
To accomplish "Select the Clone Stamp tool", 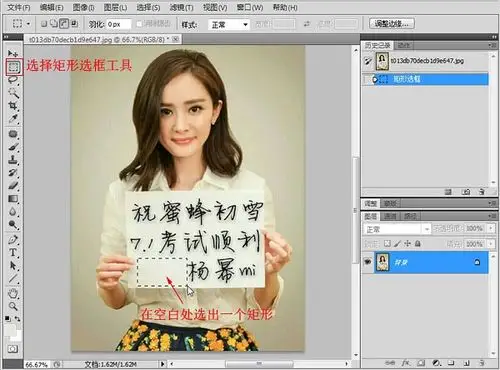I will click(x=13, y=160).
